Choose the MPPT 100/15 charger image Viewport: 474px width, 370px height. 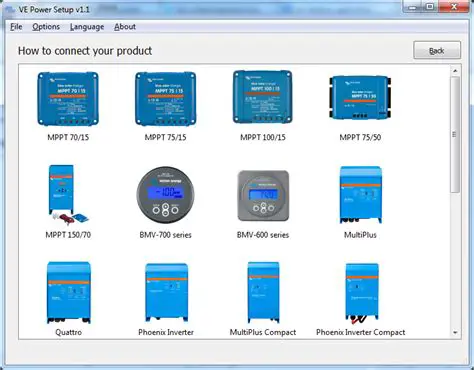point(263,97)
